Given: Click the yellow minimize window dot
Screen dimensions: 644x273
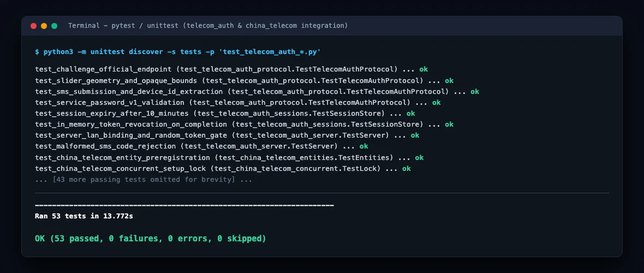Looking at the screenshot, I should [x=44, y=26].
